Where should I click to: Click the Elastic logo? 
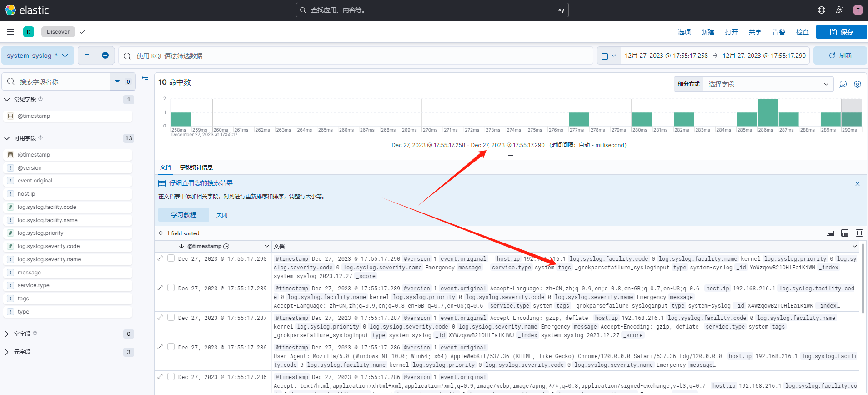point(27,10)
